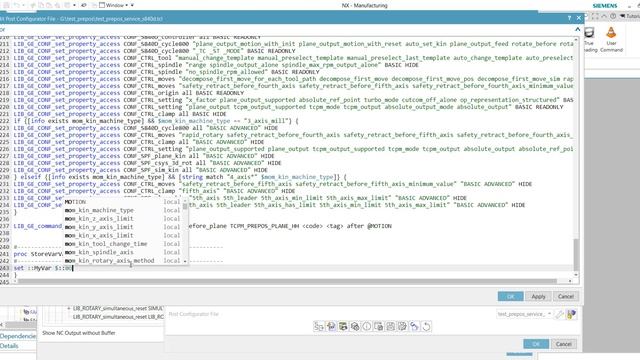Click Apply in the editor dialog
Screen dimensions: 640x360
[538, 296]
